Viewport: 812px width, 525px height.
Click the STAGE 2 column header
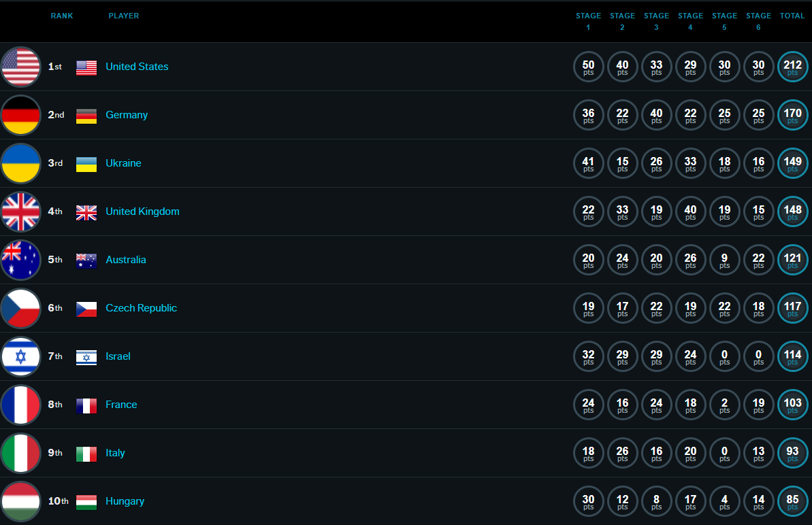(623, 21)
